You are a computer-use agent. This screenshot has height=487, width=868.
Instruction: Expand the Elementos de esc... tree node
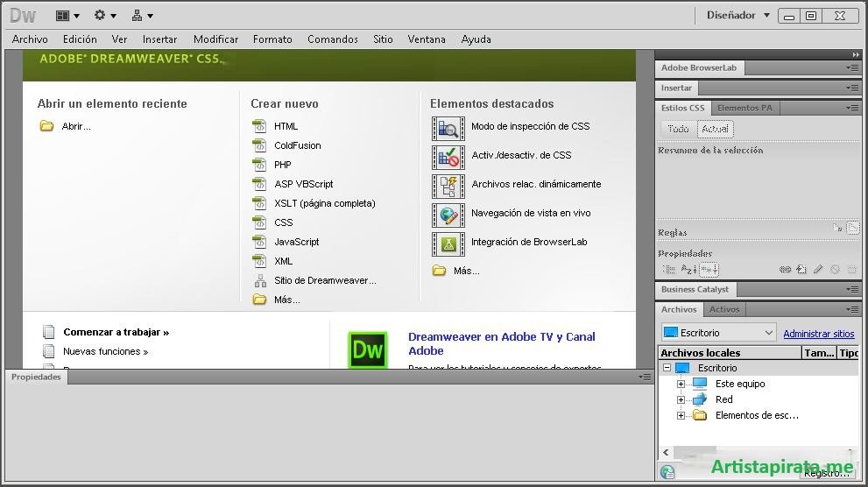click(x=681, y=415)
